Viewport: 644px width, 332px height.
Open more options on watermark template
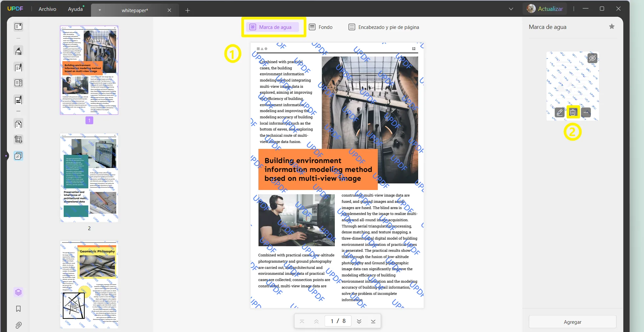pyautogui.click(x=586, y=112)
